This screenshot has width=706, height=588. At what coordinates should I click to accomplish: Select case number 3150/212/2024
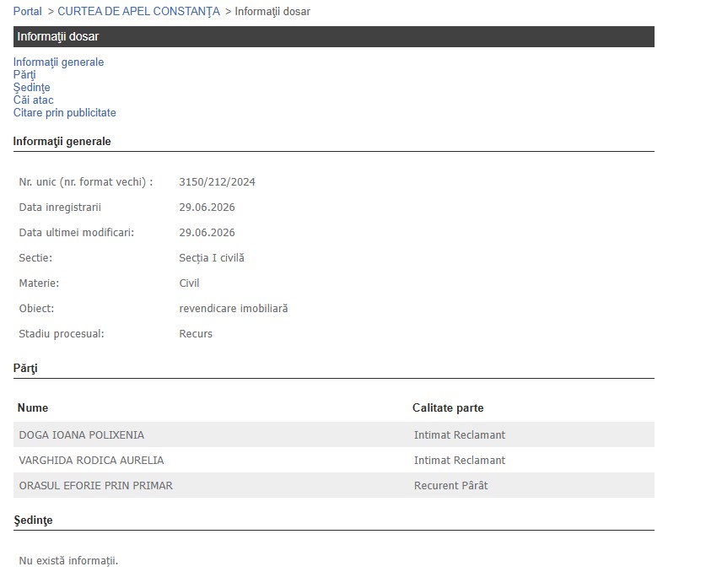(x=217, y=182)
